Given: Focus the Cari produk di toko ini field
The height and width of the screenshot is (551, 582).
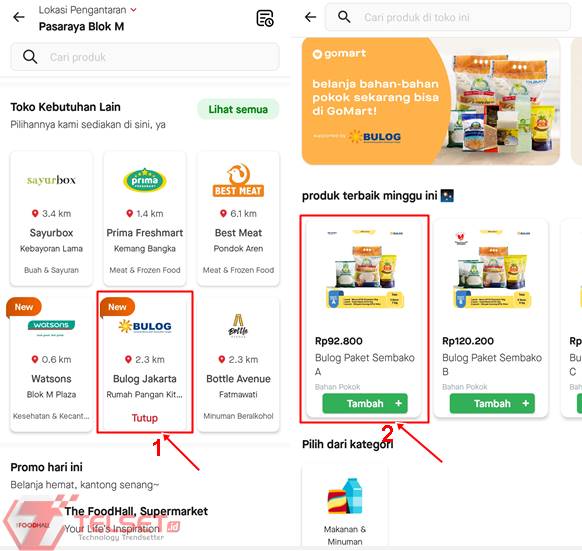Looking at the screenshot, I should (x=448, y=17).
